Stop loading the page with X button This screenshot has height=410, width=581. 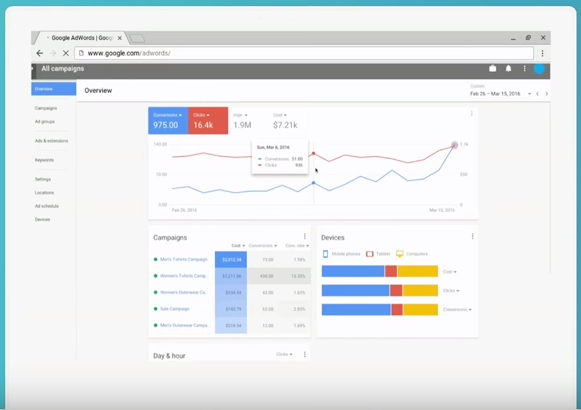(66, 53)
